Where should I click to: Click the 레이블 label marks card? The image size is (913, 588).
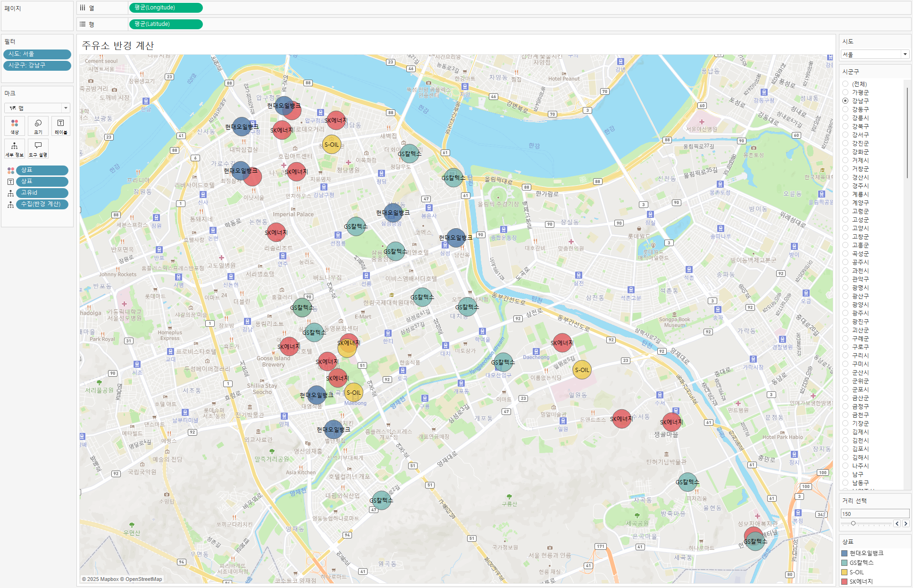coord(61,126)
